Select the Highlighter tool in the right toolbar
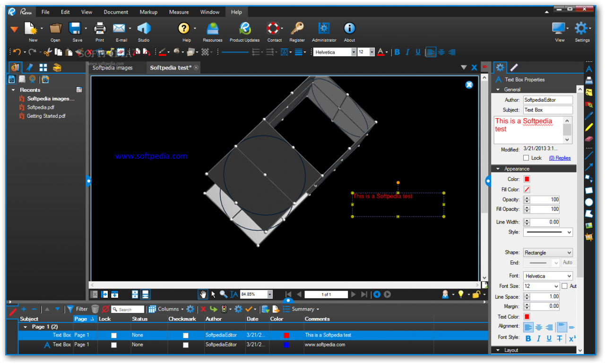 pos(588,127)
